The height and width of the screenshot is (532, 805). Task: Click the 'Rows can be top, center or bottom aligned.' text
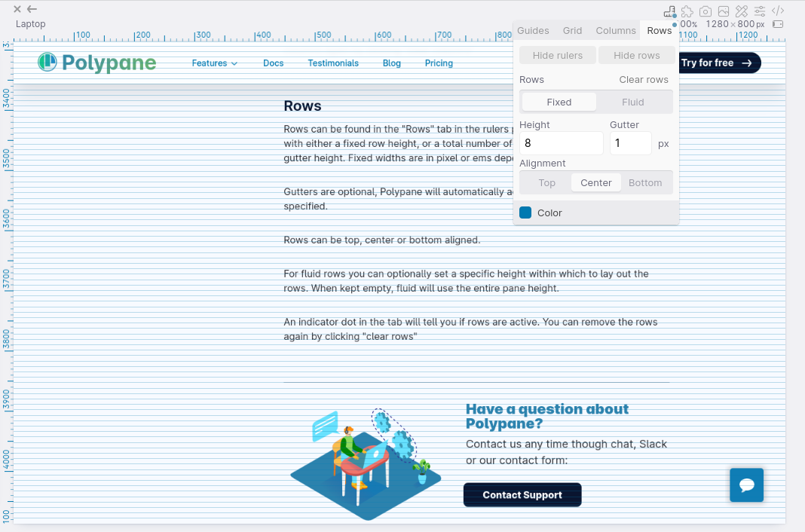coord(382,240)
